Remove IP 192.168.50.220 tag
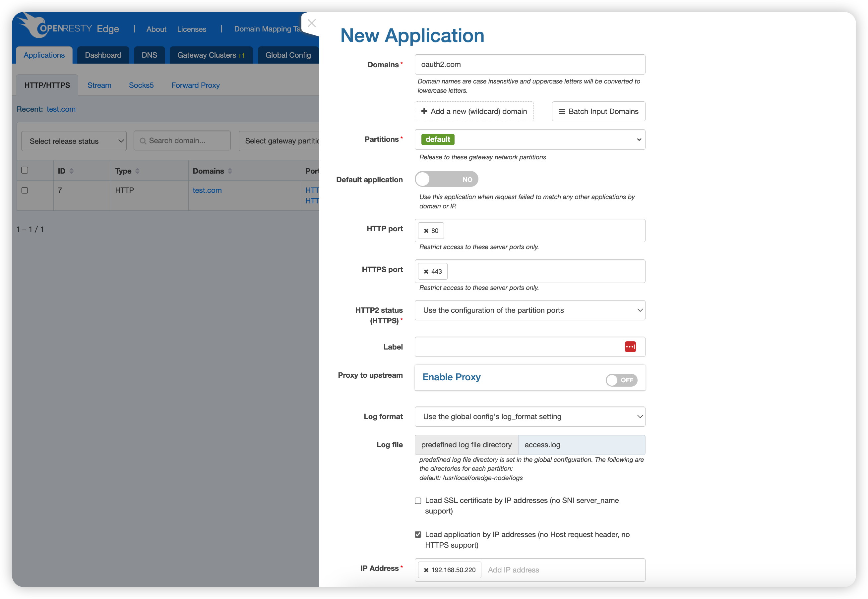This screenshot has height=599, width=868. tap(426, 570)
